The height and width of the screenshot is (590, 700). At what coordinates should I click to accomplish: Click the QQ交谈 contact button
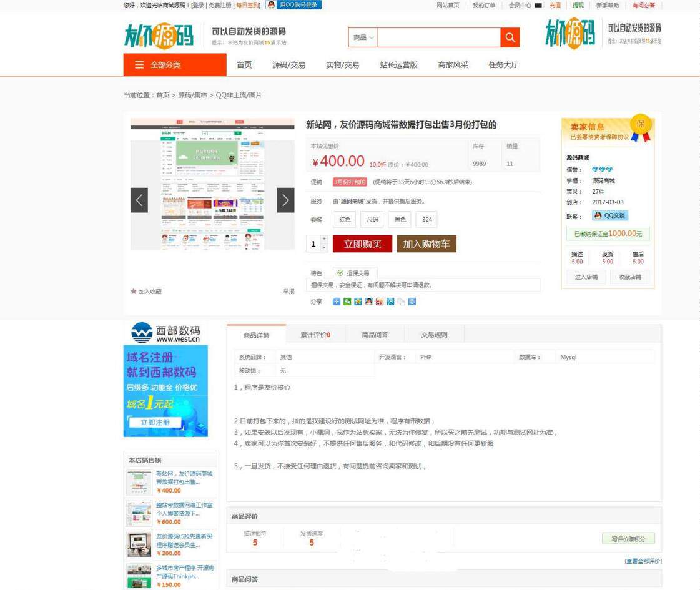tap(610, 215)
